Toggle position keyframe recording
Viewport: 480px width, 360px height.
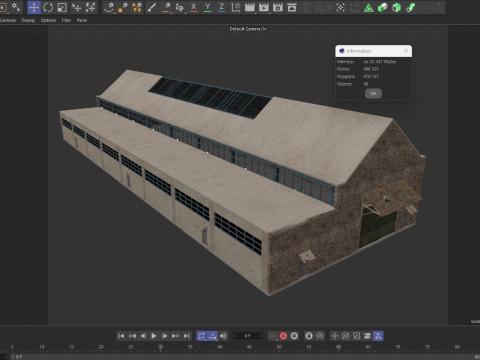(x=334, y=336)
